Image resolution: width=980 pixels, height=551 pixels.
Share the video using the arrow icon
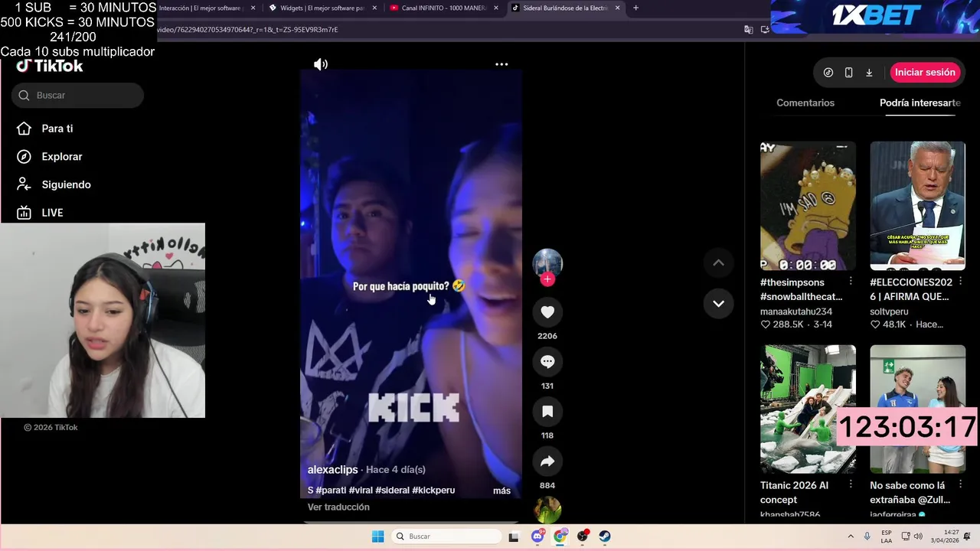pyautogui.click(x=547, y=461)
